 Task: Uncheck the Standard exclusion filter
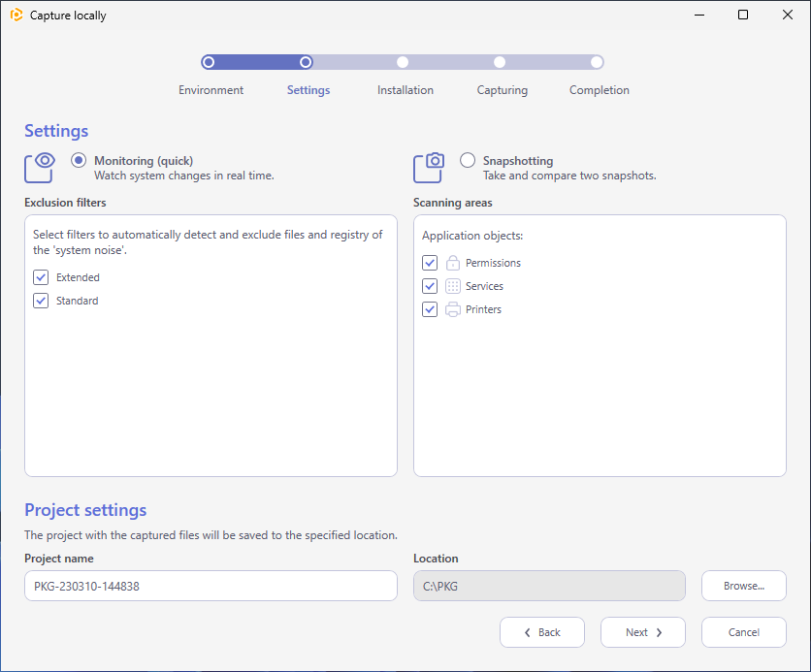click(41, 301)
